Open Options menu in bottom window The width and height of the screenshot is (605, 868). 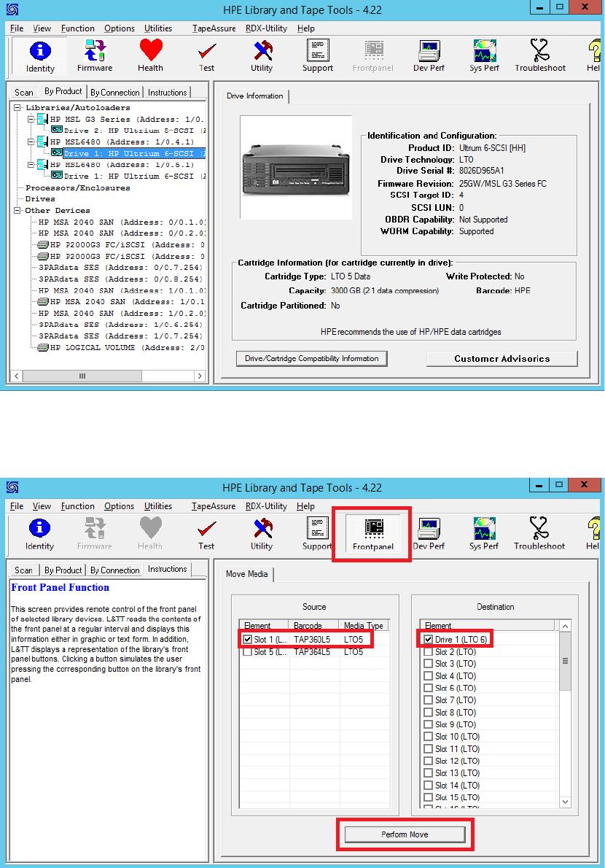pos(119,506)
